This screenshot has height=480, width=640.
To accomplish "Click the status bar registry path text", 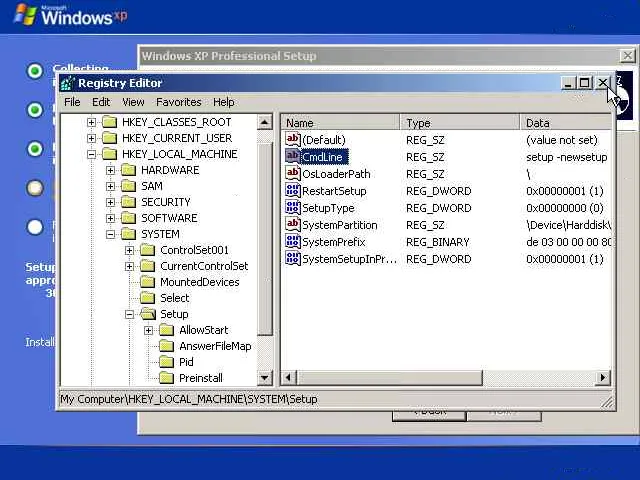I will 189,399.
